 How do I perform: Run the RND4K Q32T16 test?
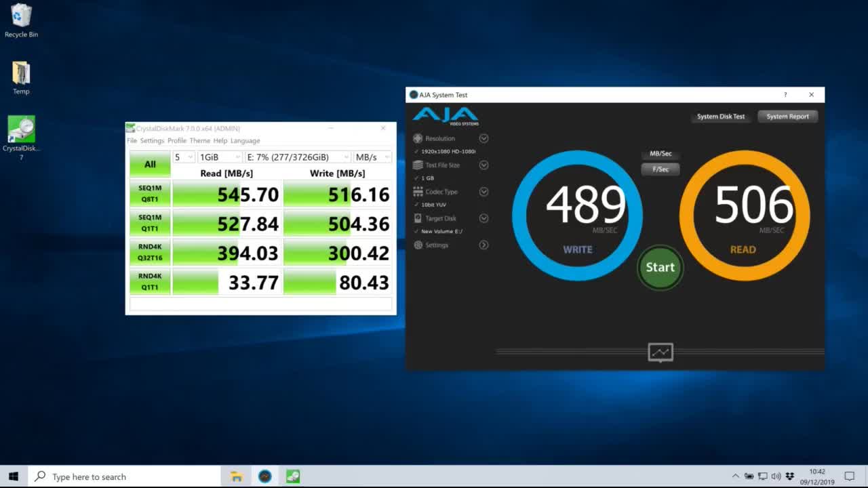coord(150,252)
